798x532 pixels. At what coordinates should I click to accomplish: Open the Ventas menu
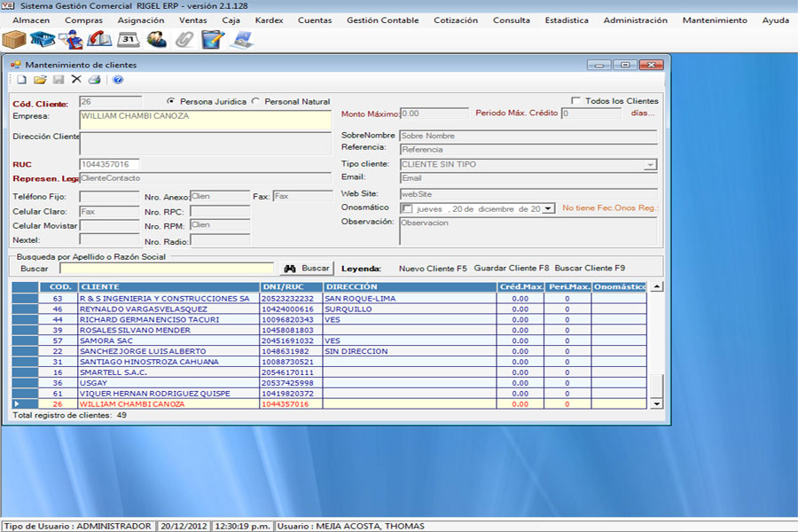192,20
